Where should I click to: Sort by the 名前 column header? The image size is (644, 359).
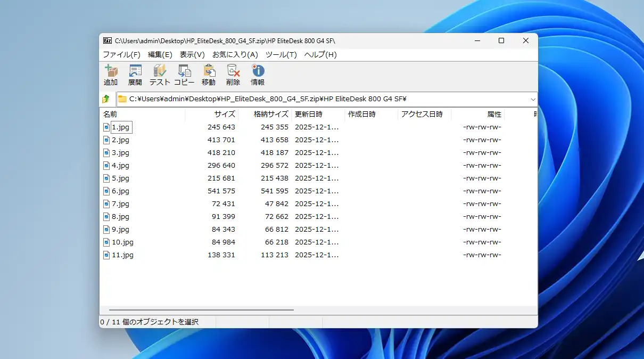pos(110,114)
